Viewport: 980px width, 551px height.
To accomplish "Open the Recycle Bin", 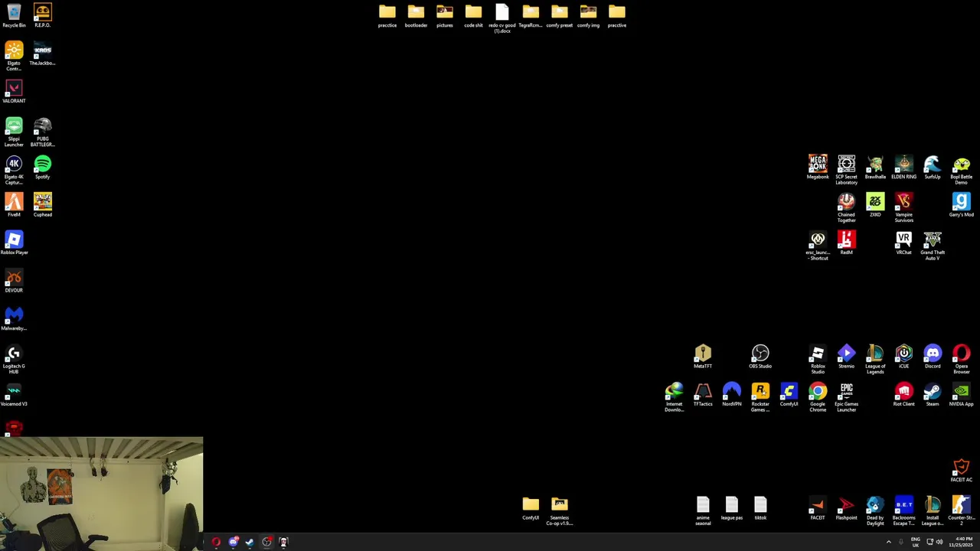I will [14, 15].
